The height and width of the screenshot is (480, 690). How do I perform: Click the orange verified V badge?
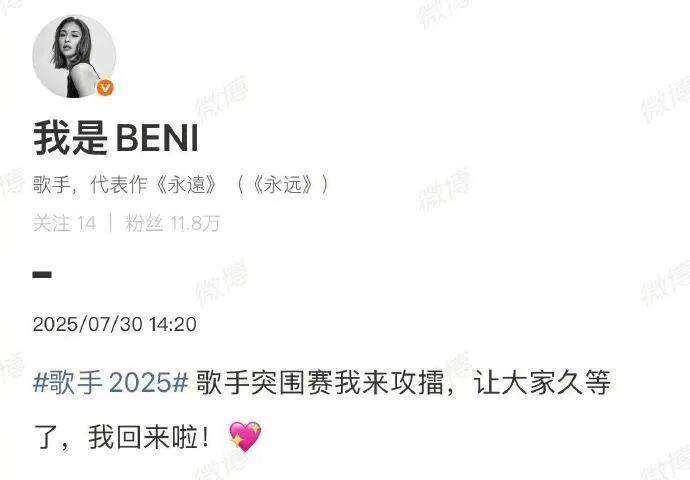tap(105, 88)
